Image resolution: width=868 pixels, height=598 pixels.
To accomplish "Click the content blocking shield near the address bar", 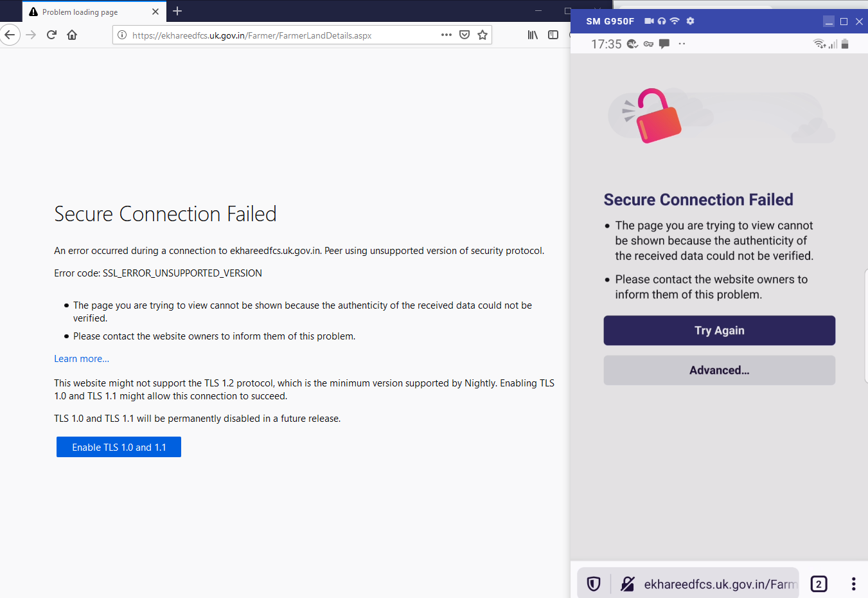I will (465, 35).
